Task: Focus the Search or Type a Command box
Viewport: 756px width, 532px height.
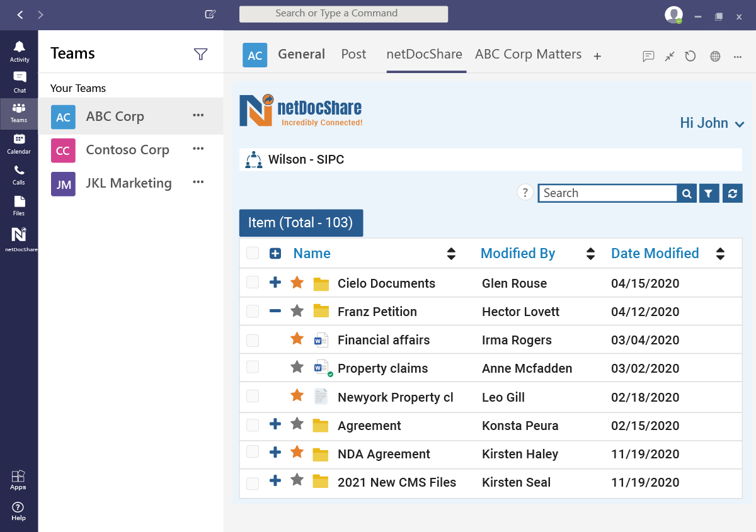Action: [x=343, y=14]
